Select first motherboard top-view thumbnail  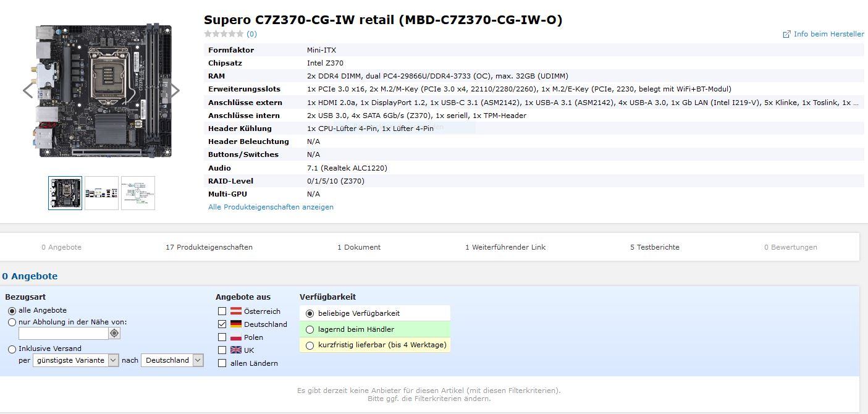(x=65, y=193)
